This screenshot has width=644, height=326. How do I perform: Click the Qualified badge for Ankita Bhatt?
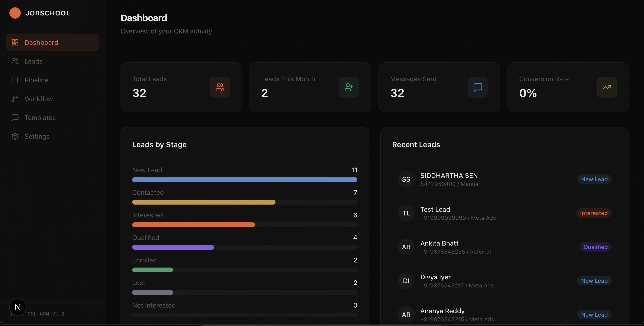(595, 247)
